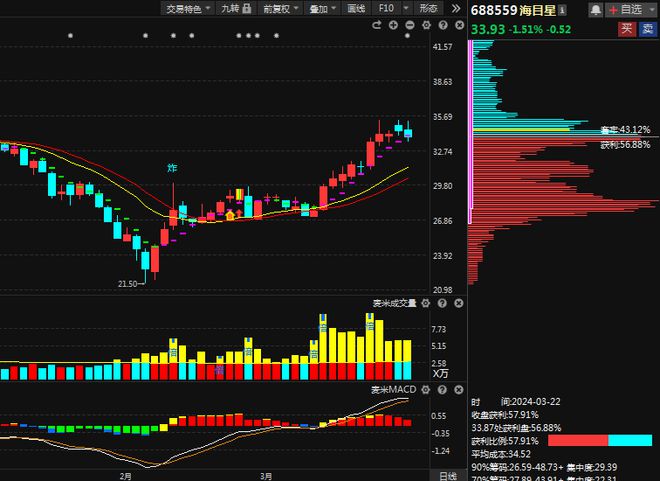Click the rightmost event dot above chart

pyautogui.click(x=407, y=36)
